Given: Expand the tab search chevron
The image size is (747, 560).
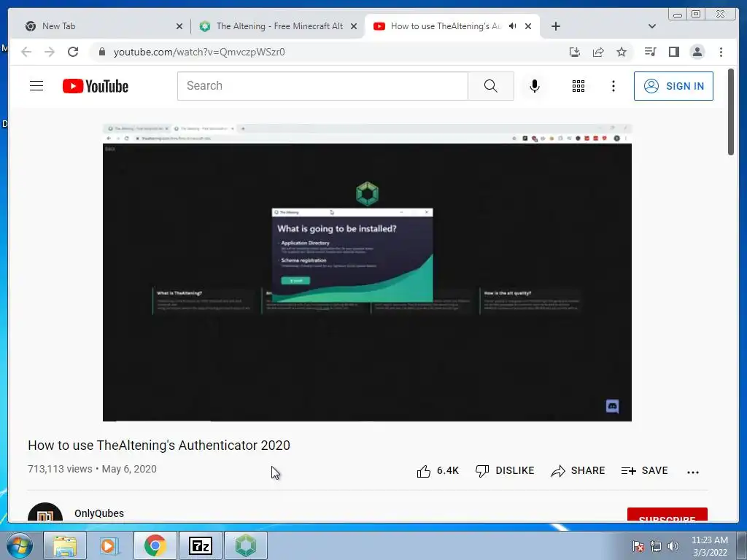Looking at the screenshot, I should [x=651, y=26].
